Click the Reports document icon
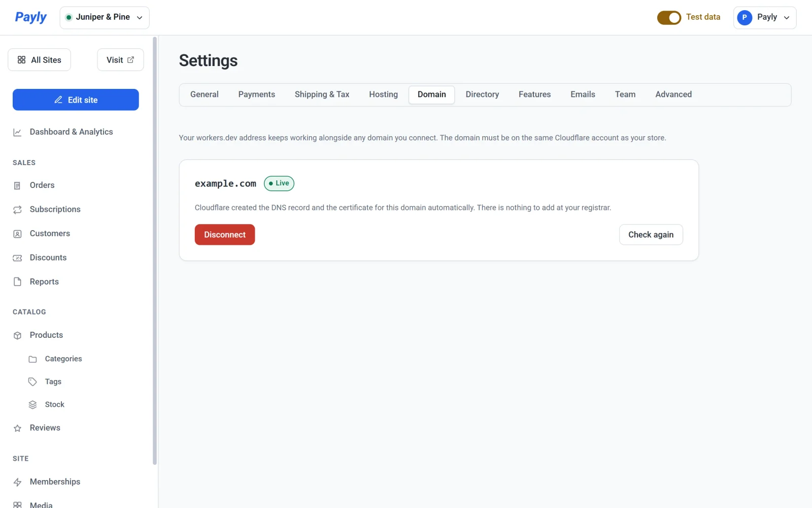This screenshot has height=508, width=812. [x=17, y=282]
